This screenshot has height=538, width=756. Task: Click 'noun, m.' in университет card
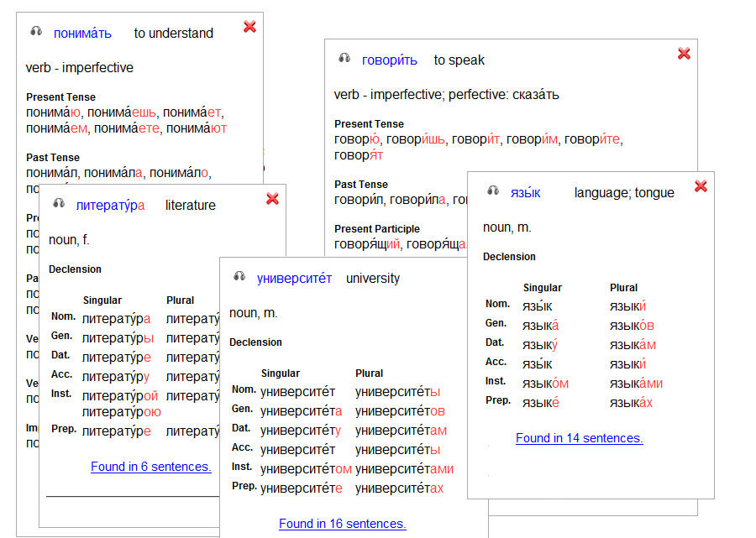[x=254, y=312]
